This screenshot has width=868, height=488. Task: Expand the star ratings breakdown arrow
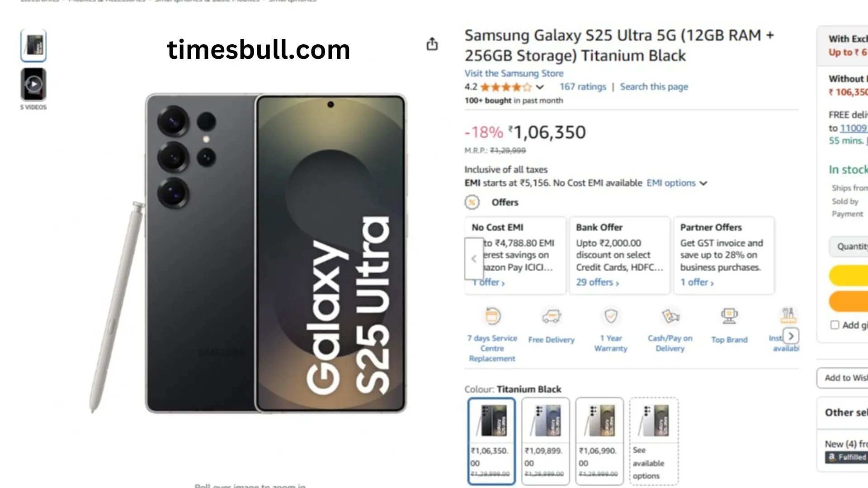[x=540, y=87]
